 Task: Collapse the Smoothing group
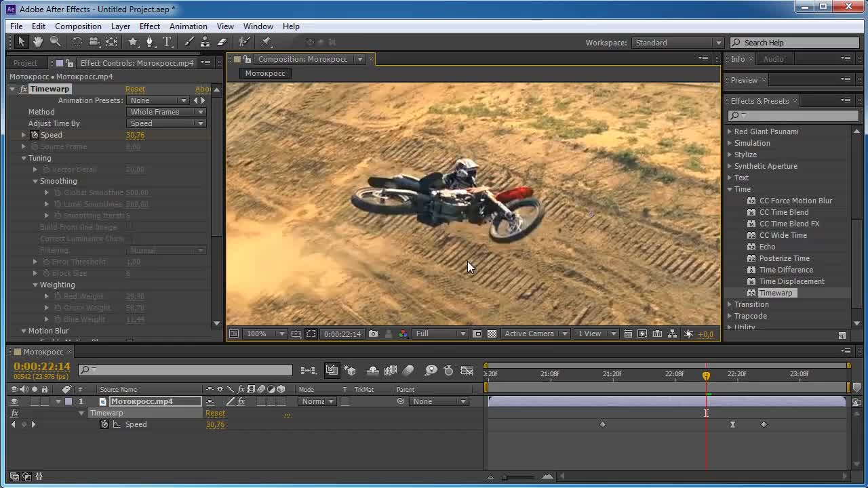(35, 181)
